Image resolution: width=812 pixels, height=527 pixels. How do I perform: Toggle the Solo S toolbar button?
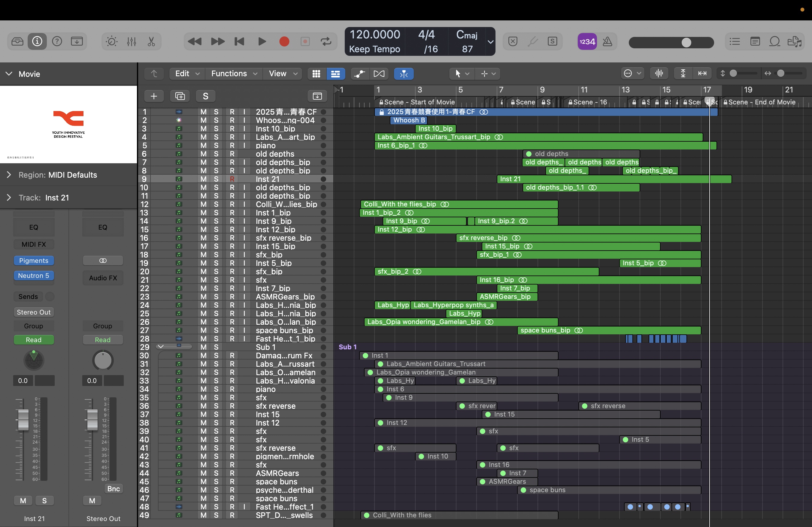[552, 42]
